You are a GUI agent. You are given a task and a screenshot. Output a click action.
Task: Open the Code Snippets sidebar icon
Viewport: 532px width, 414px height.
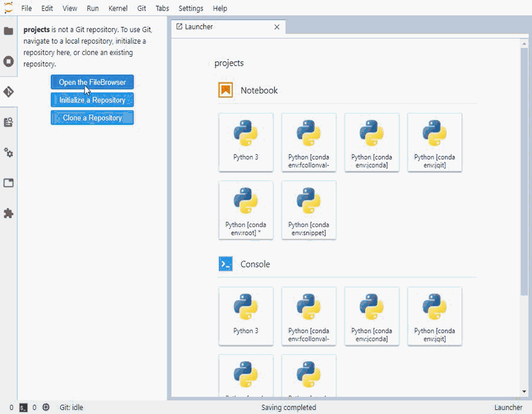(x=8, y=122)
